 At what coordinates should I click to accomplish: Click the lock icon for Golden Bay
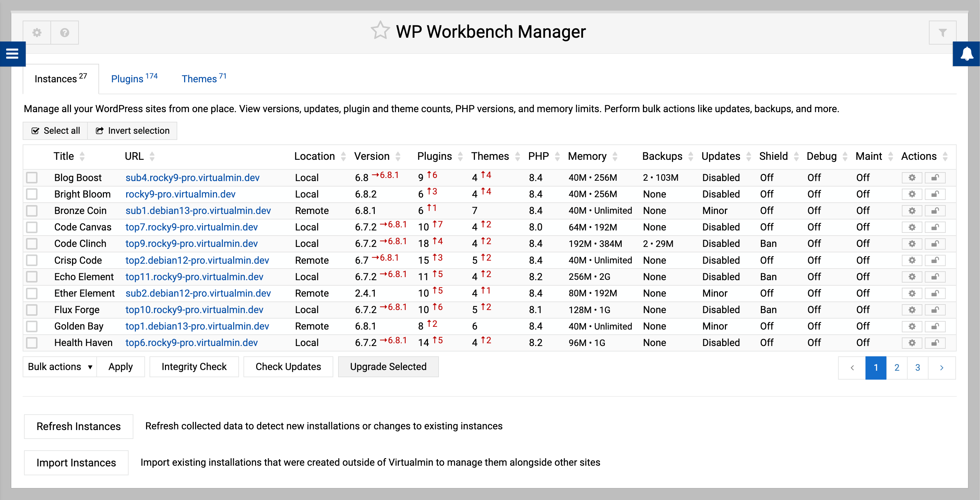click(935, 326)
